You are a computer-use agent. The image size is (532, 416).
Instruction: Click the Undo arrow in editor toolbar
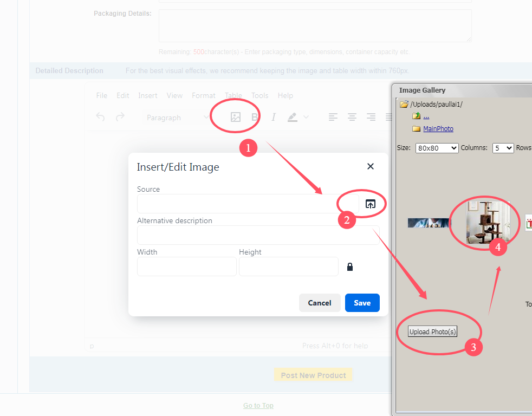100,117
